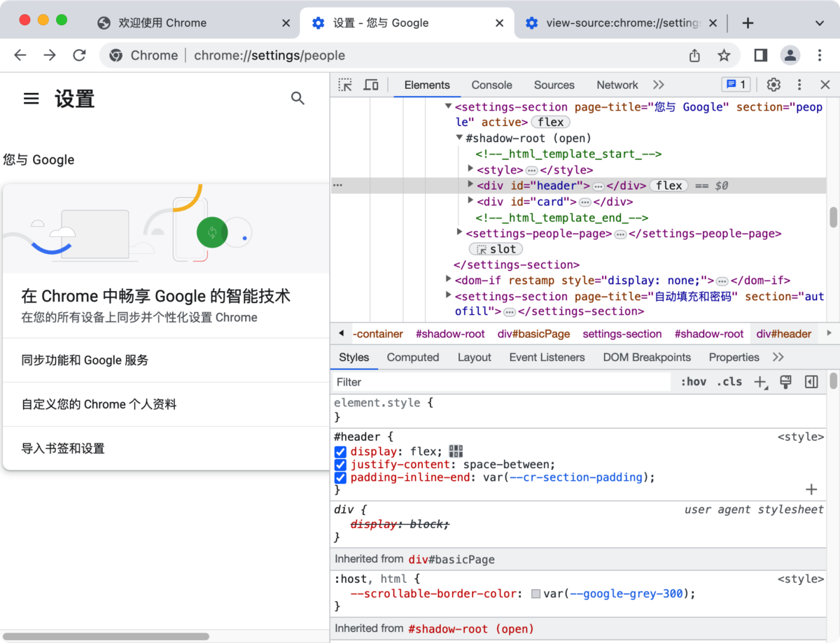Collapse the settings-section people node

pos(449,106)
